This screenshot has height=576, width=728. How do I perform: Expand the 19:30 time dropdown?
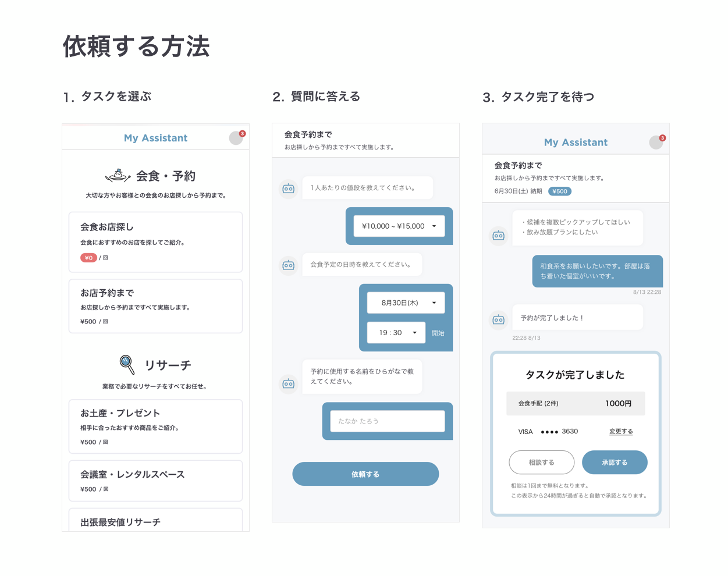tap(396, 333)
